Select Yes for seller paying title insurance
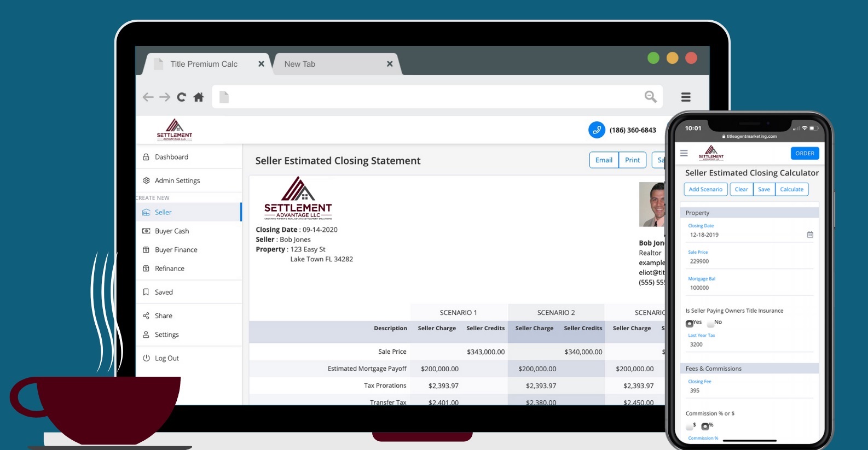The image size is (868, 450). (690, 323)
